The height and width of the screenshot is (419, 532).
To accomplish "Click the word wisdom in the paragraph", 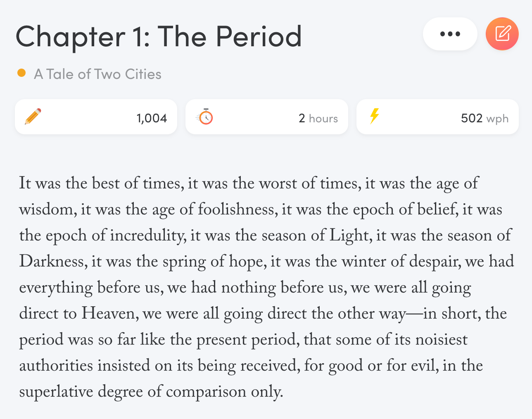I will [x=46, y=209].
